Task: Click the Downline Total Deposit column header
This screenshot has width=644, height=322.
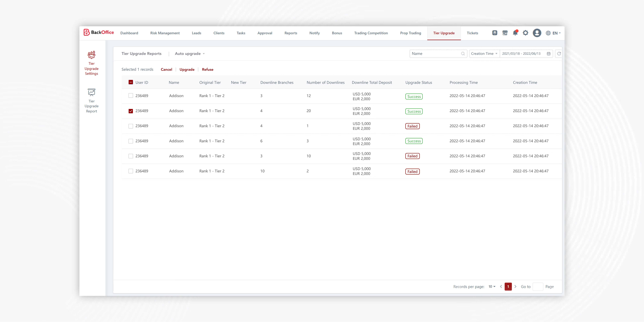Action: [372, 82]
